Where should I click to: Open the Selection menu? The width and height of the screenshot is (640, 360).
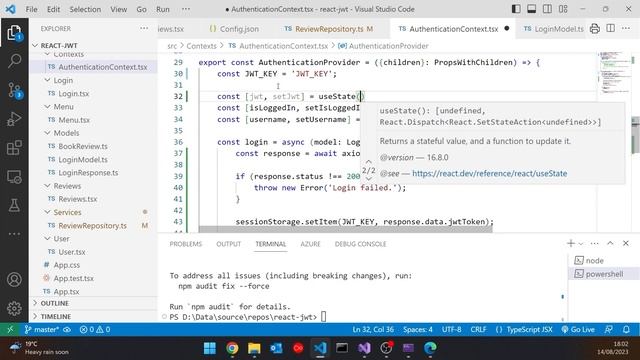coord(85,9)
